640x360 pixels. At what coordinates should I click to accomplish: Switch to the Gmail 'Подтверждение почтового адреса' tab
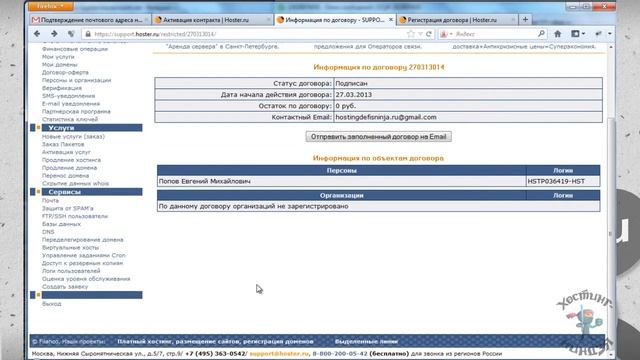click(90, 20)
